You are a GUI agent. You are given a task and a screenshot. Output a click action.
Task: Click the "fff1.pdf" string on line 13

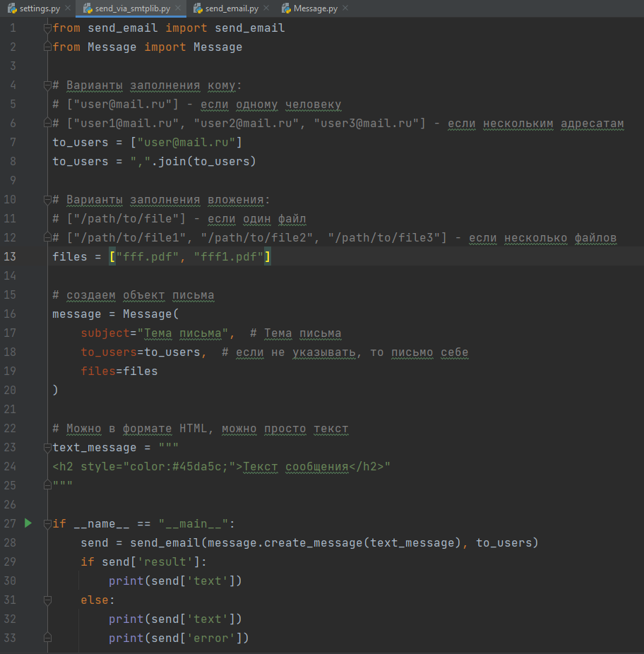coord(229,256)
